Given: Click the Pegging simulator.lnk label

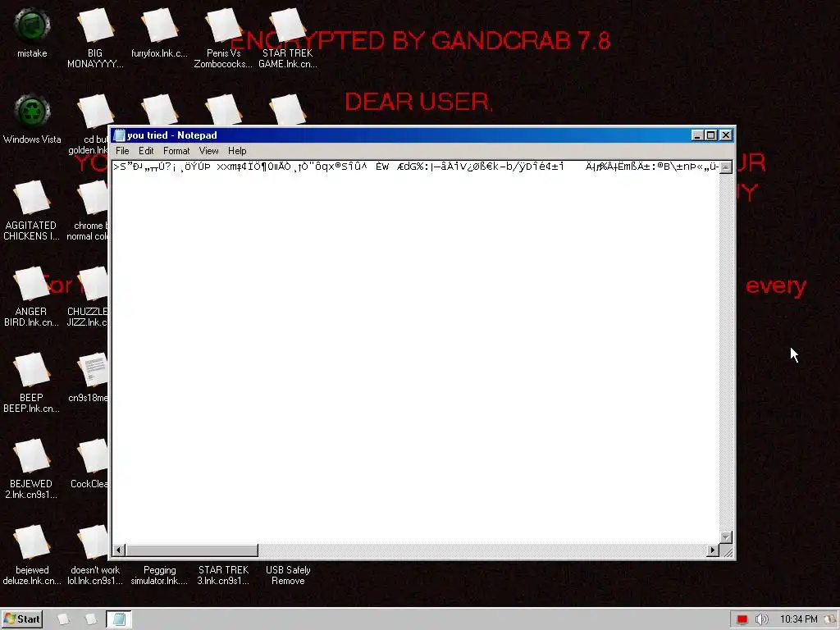Looking at the screenshot, I should tap(159, 575).
